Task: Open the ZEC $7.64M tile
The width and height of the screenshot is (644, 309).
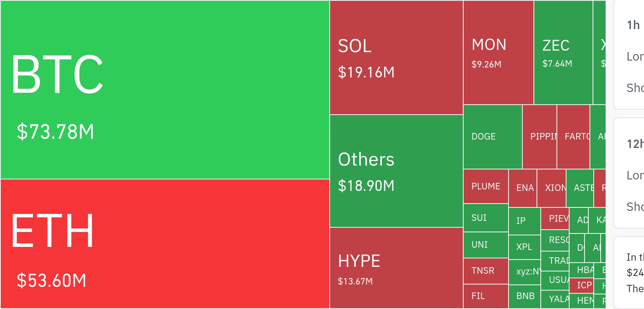Action: click(563, 53)
